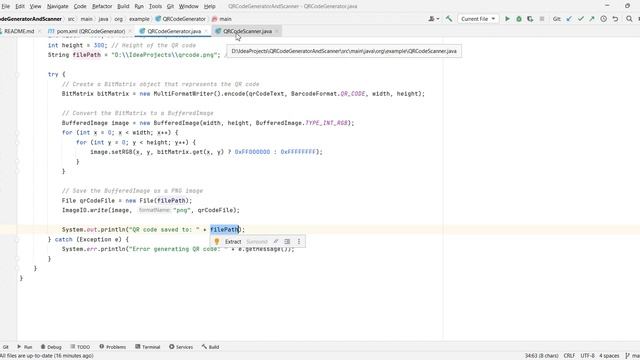The image size is (640, 360).
Task: Click the java breadcrumb in navigation bar
Action: [104, 19]
